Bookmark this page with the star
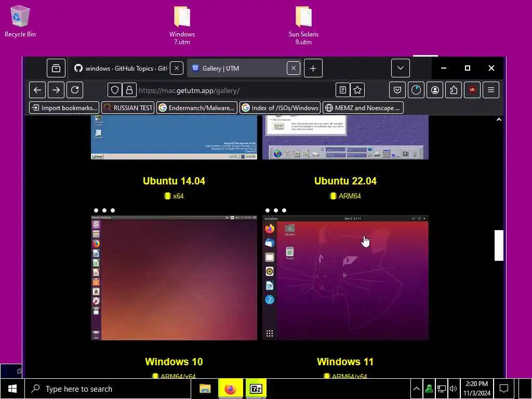This screenshot has height=399, width=532. click(x=357, y=90)
